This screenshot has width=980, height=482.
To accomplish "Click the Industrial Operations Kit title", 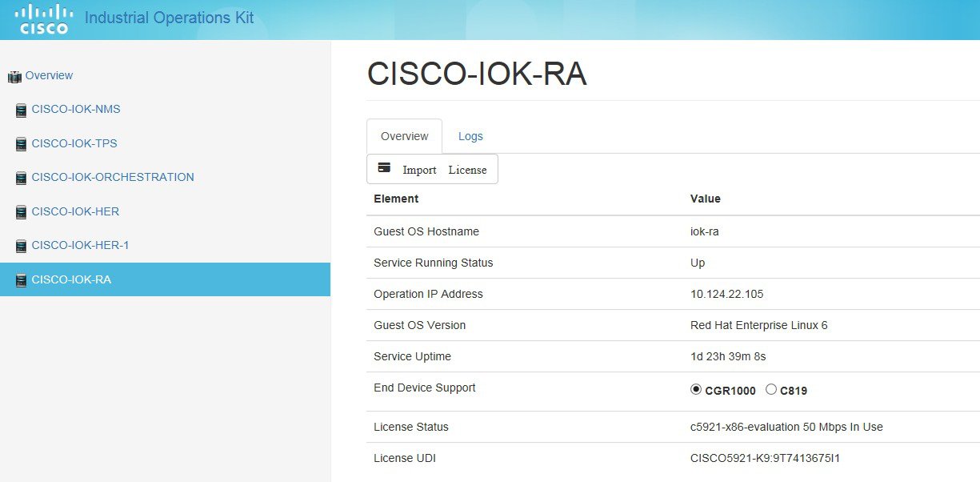I will tap(169, 18).
